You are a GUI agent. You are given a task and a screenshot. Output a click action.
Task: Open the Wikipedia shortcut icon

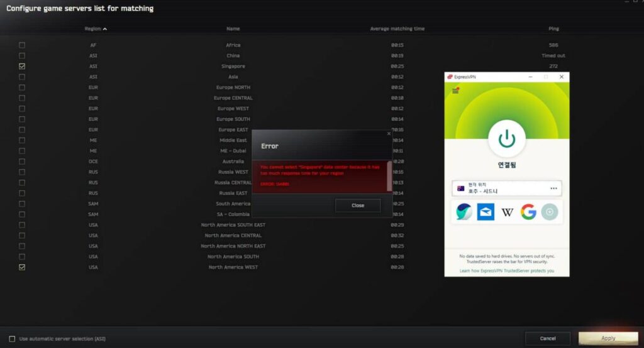[x=507, y=212]
